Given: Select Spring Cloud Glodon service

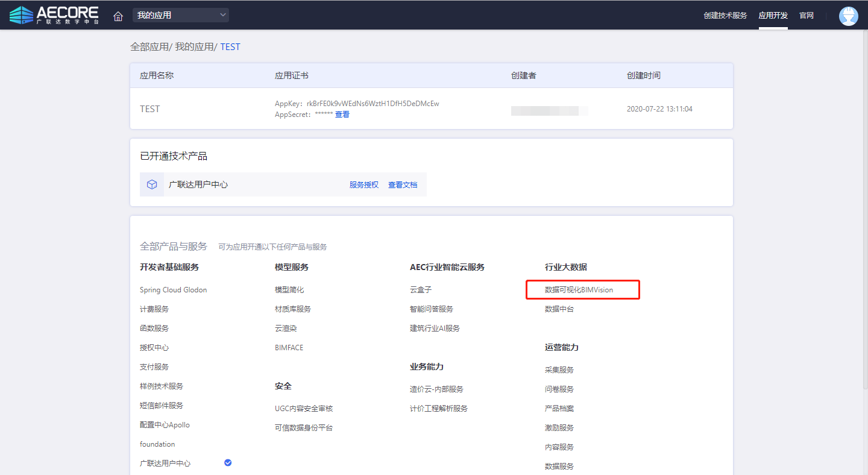Looking at the screenshot, I should (173, 290).
